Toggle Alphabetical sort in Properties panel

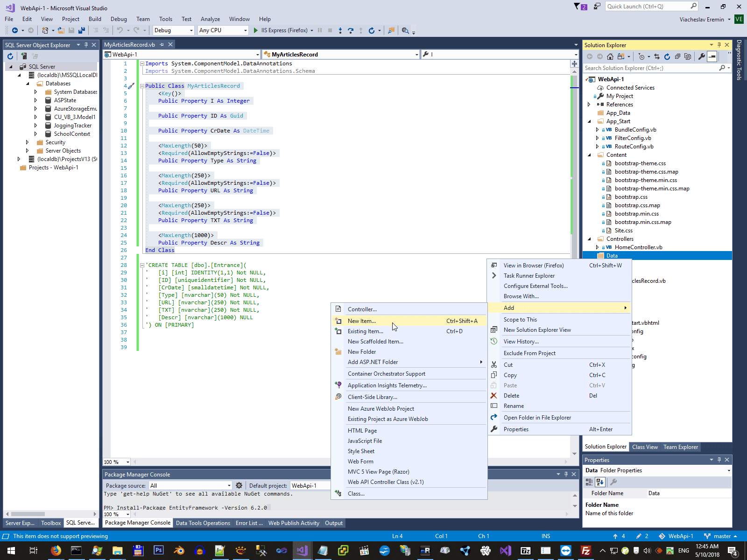point(600,482)
